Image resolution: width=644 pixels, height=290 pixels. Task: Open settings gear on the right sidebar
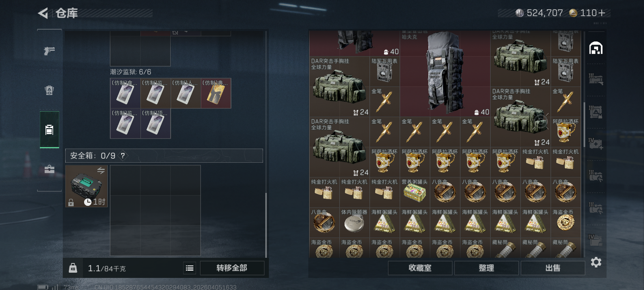pos(596,262)
